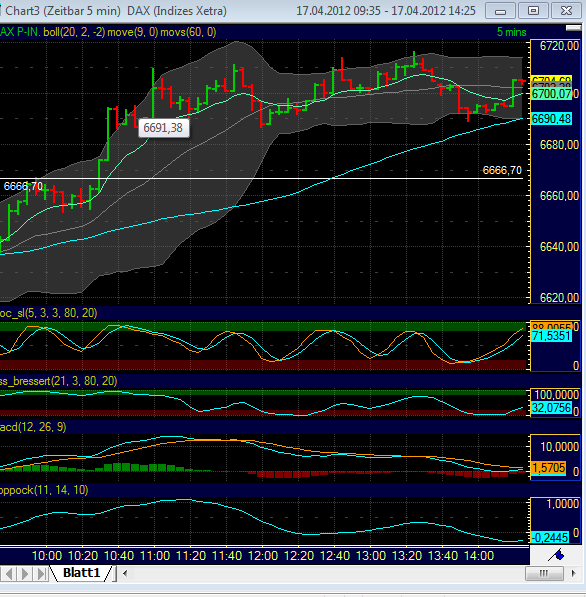Click the 5 mins timeframe label
Image resolution: width=586 pixels, height=597 pixels.
(511, 32)
